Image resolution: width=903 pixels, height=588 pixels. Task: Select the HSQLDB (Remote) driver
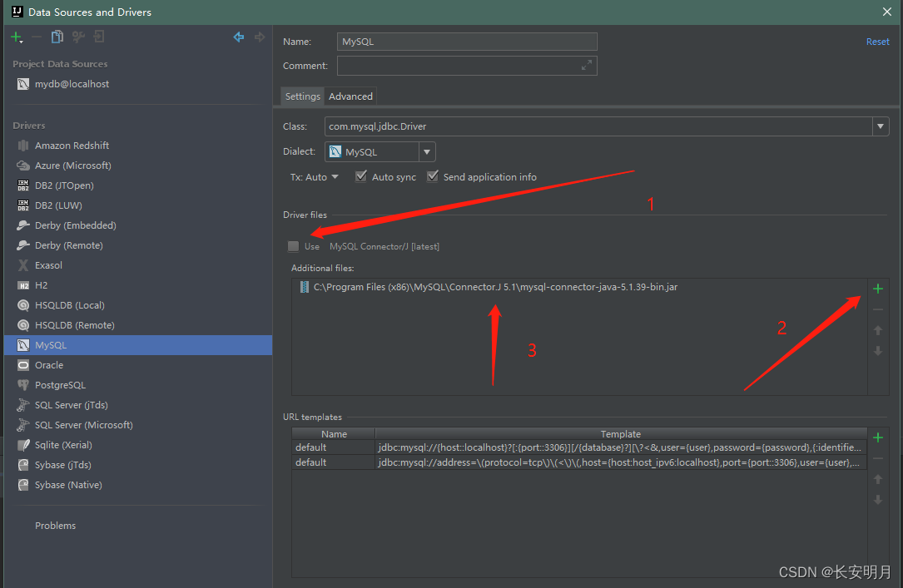click(x=138, y=325)
